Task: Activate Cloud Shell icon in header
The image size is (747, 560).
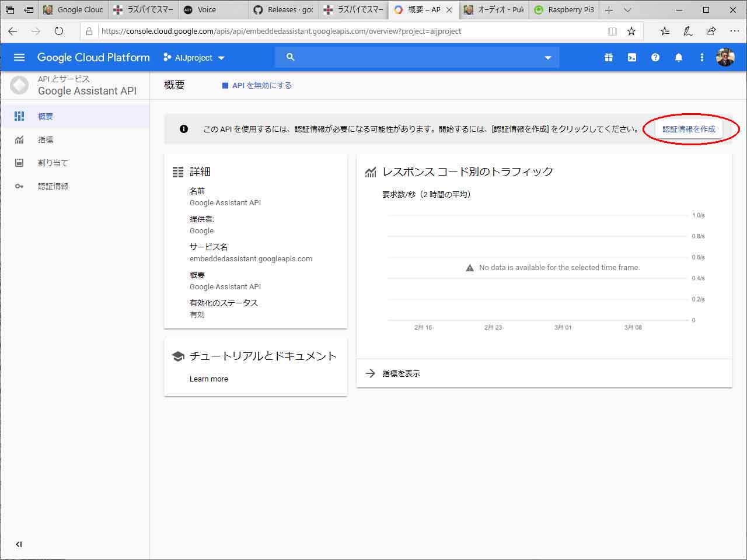Action: 632,57
